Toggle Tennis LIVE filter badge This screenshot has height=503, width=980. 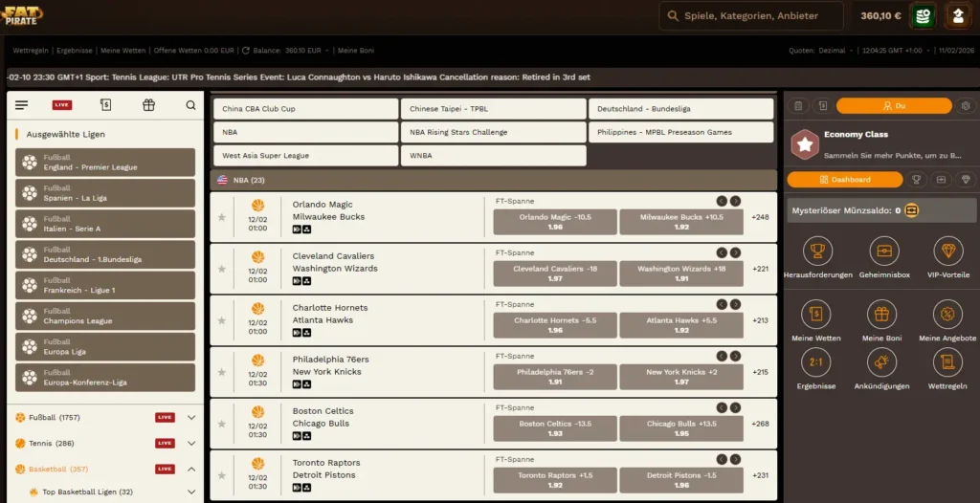click(165, 443)
